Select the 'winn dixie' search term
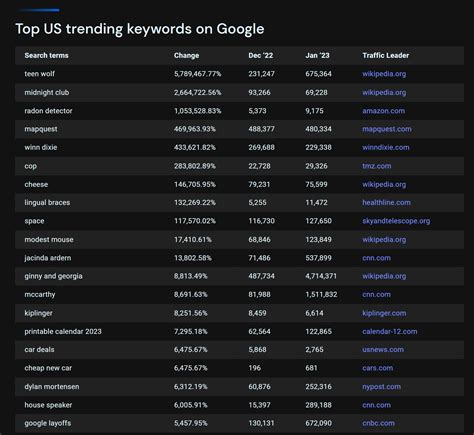The image size is (474, 435). pyautogui.click(x=41, y=147)
